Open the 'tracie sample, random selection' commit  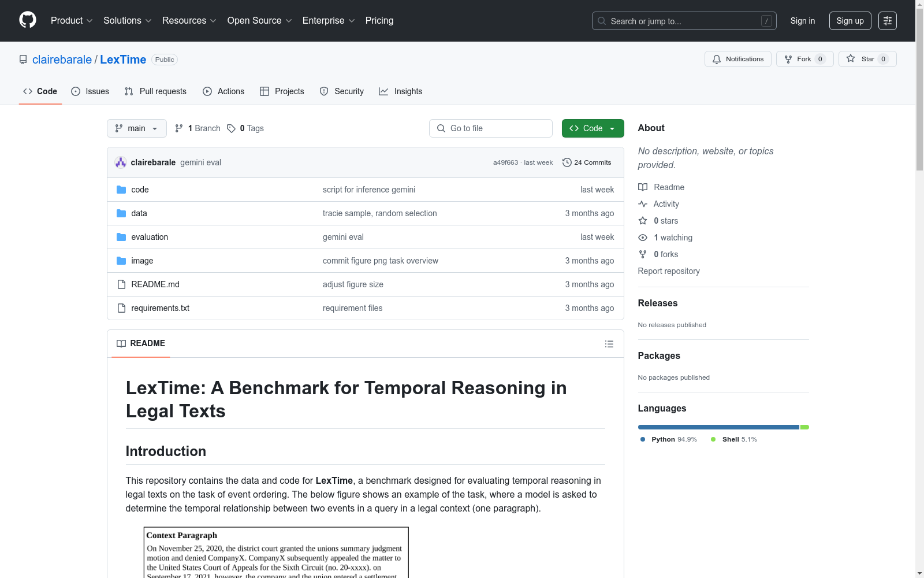(x=380, y=213)
